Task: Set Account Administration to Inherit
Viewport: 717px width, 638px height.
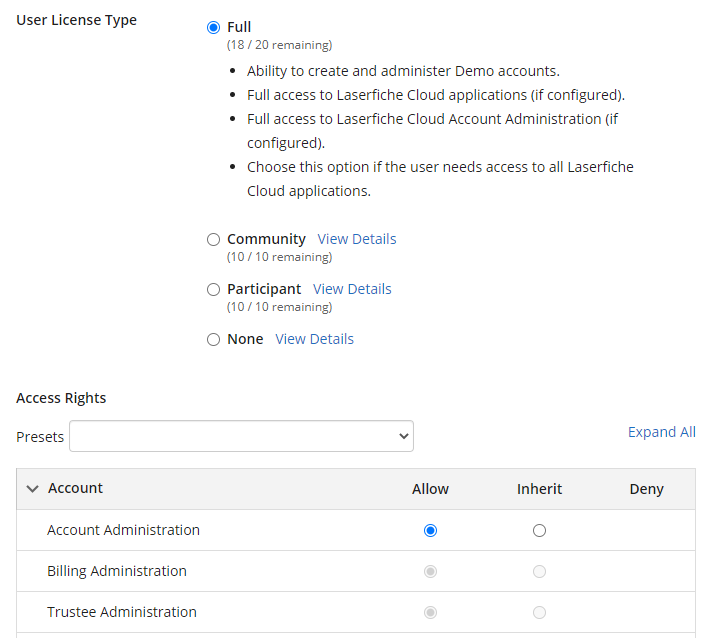Action: click(540, 531)
